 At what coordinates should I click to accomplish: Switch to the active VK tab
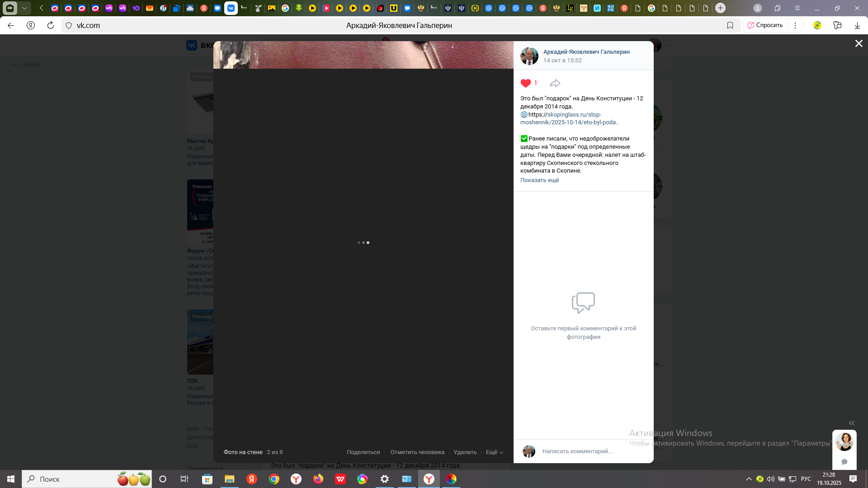point(231,8)
